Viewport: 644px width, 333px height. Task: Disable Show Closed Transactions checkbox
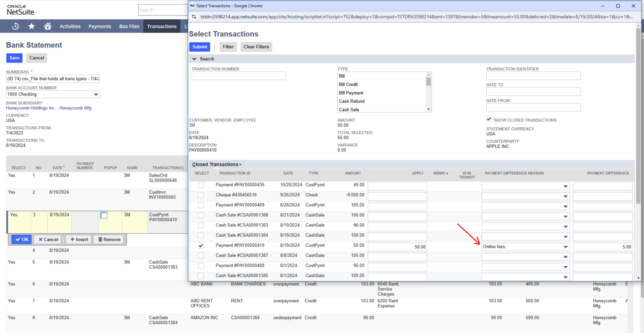489,119
